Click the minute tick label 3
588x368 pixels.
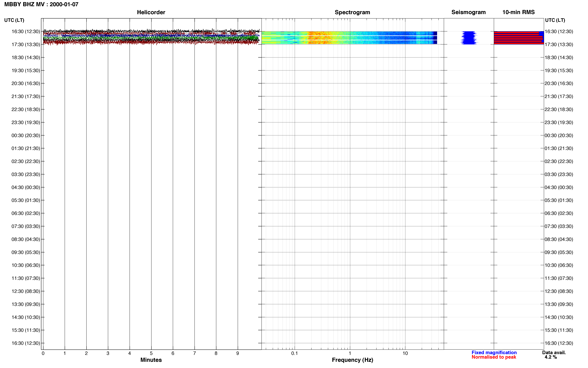click(x=108, y=353)
